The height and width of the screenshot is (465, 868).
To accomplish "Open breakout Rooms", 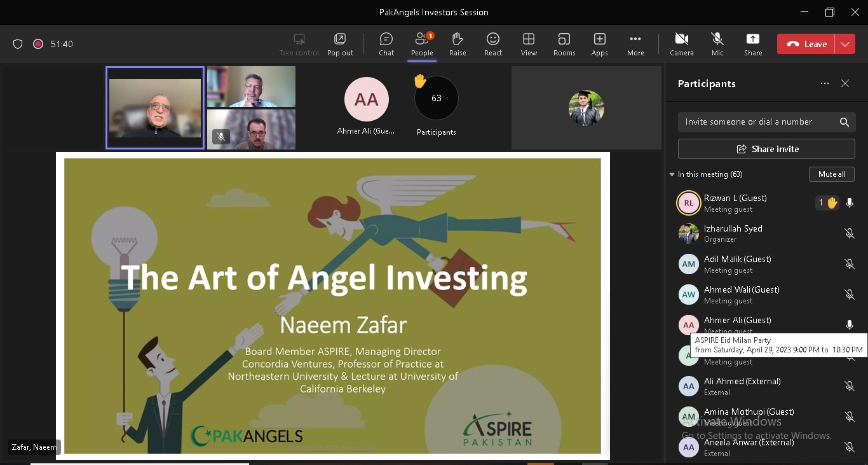I will (x=564, y=44).
